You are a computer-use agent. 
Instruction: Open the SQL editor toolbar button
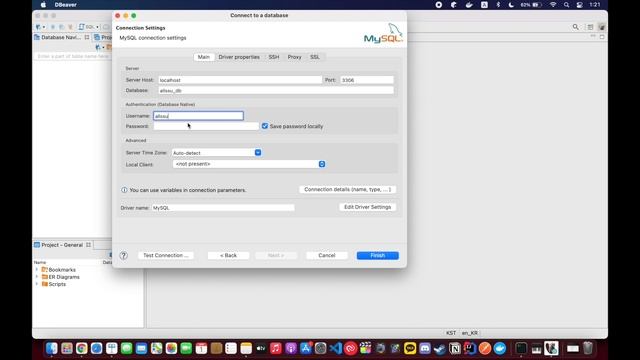pyautogui.click(x=87, y=27)
